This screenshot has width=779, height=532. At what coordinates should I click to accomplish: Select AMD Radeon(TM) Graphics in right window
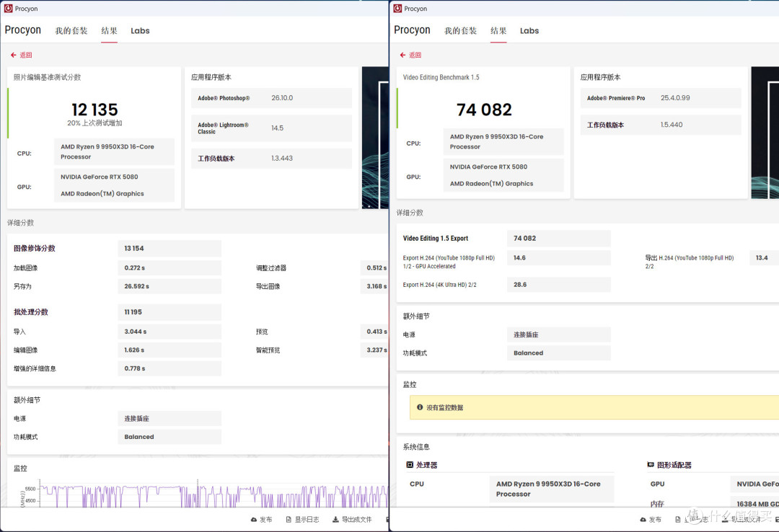pos(491,184)
